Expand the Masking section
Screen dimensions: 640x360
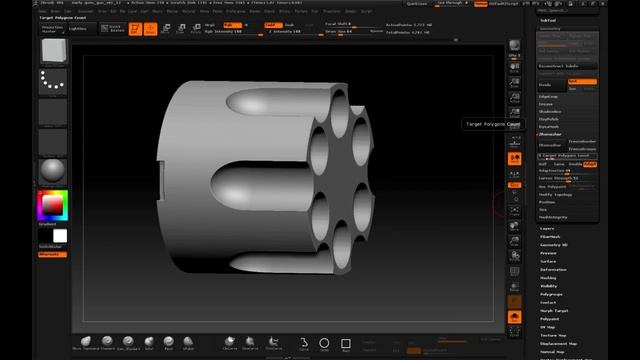point(548,278)
